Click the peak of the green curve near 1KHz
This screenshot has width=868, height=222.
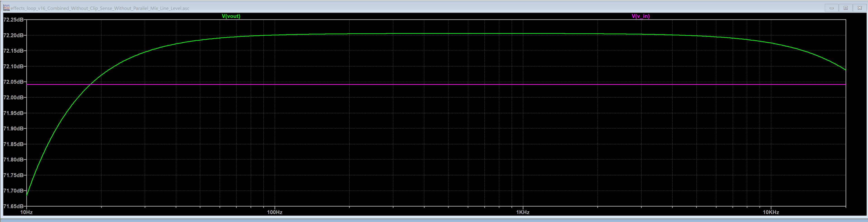523,34
